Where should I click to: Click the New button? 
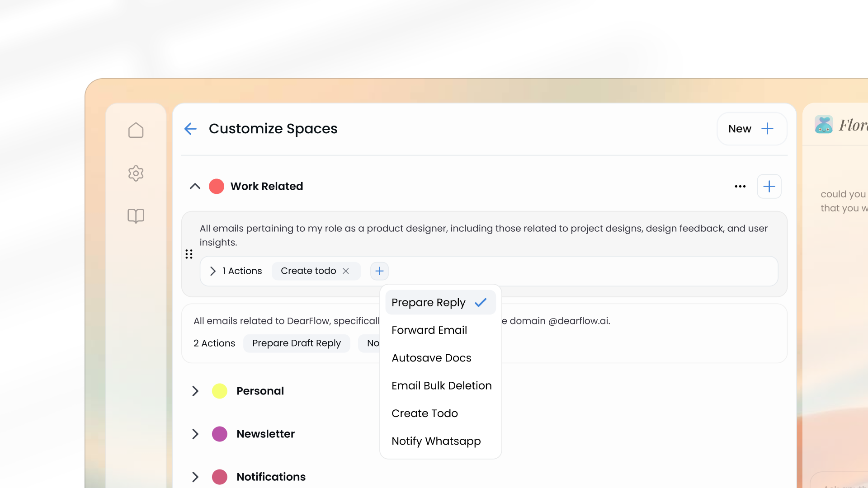tap(751, 129)
